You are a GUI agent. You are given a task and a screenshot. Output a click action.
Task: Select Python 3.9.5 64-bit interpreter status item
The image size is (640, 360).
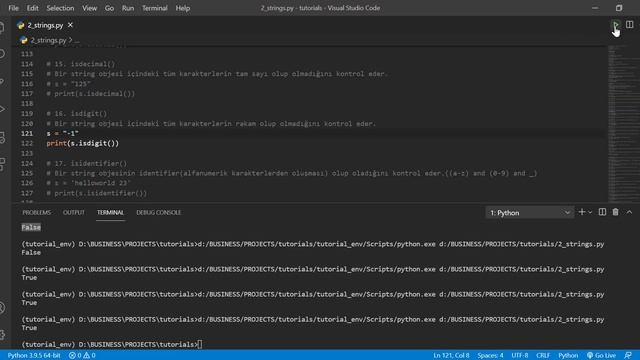click(34, 355)
